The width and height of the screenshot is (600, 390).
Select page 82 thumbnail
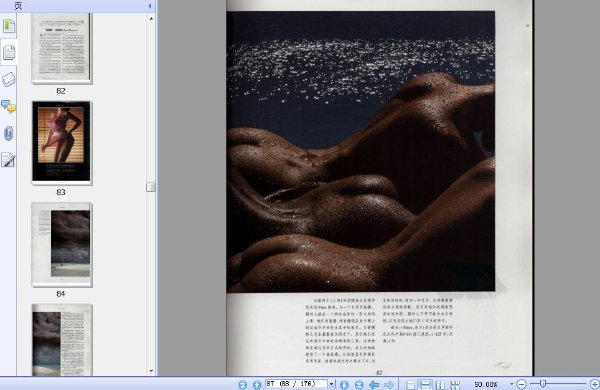pos(62,48)
